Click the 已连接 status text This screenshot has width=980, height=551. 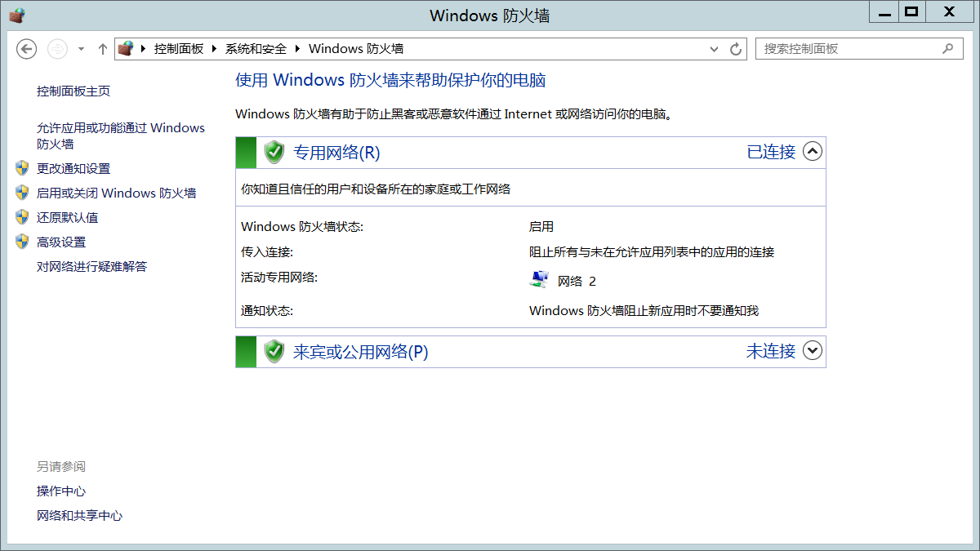click(x=771, y=152)
